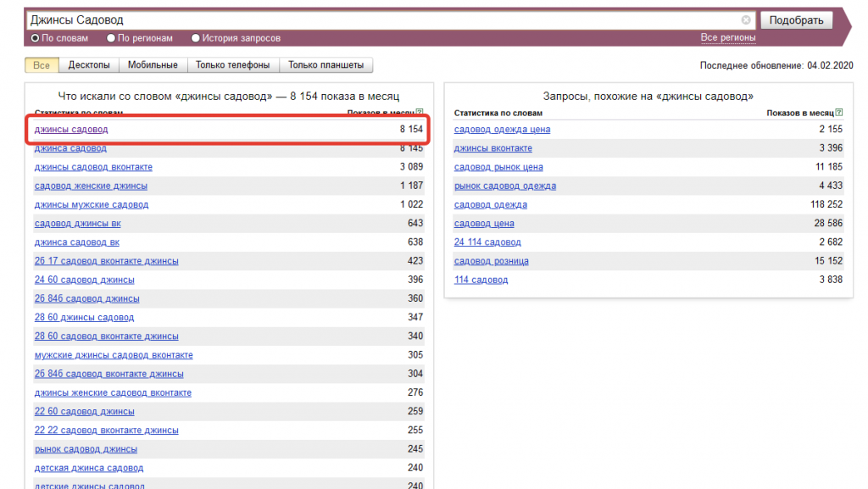Viewport: 868px width, 489px height.
Task: Switch to the Все device tab
Action: pyautogui.click(x=42, y=64)
